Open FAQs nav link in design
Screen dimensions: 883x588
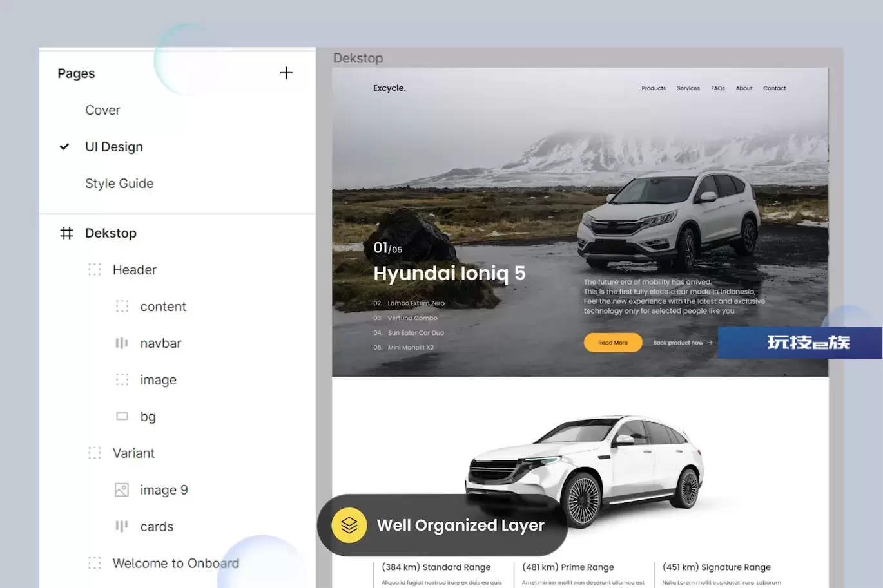pos(718,88)
